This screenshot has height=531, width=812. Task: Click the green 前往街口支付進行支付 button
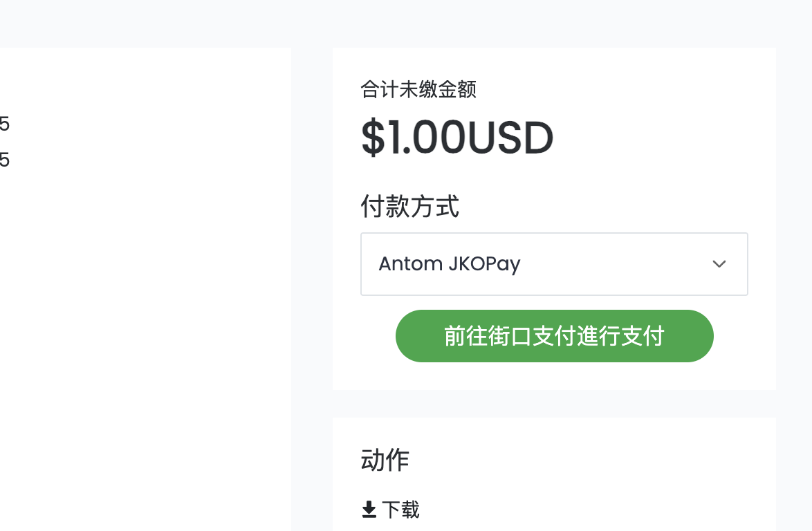click(554, 336)
